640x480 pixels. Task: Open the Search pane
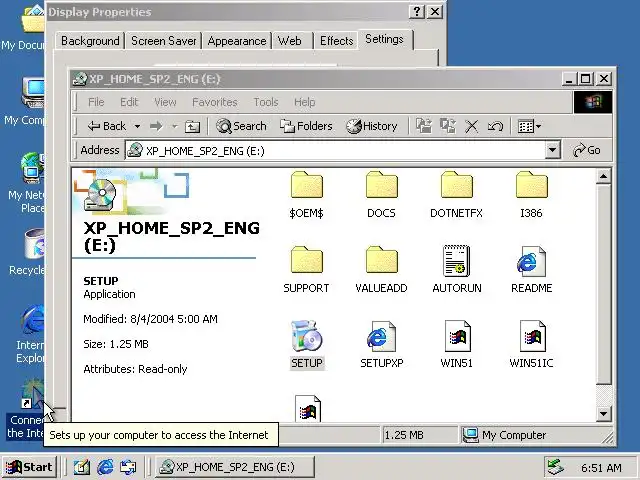coord(241,126)
